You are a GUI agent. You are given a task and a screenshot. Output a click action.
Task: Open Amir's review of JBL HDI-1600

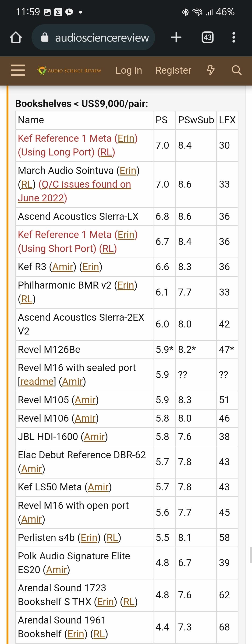coord(94,437)
